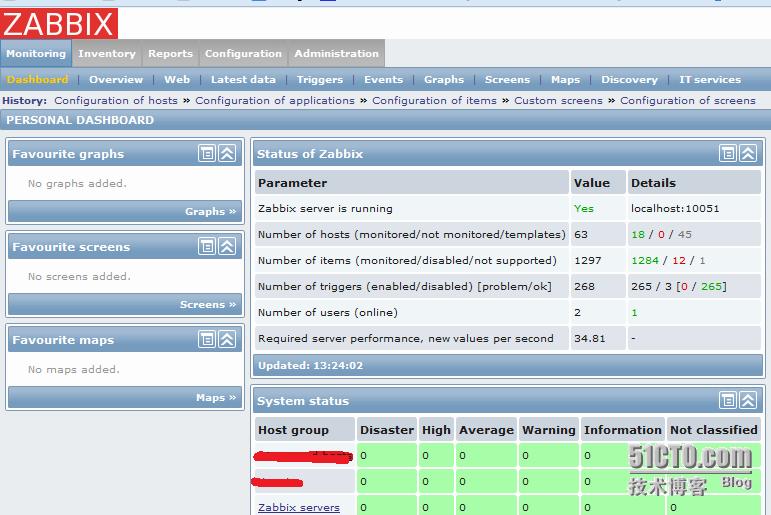Click the green 265 ok triggers value
The width and height of the screenshot is (771, 515).
(x=711, y=286)
